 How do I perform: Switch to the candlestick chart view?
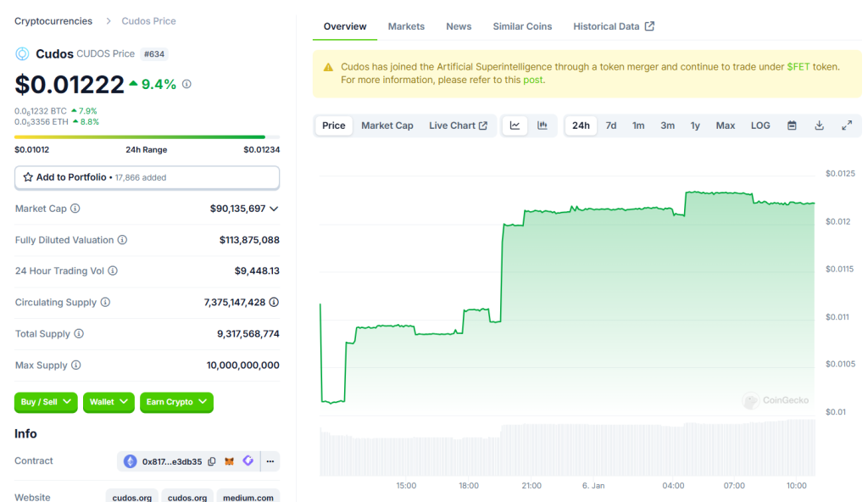coord(542,126)
